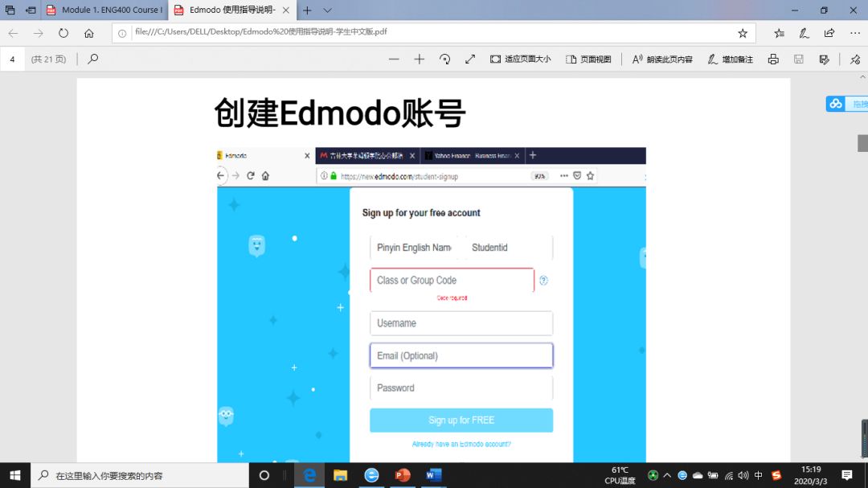Go forward to next page
Screen dimensions: 868x488
39,33
